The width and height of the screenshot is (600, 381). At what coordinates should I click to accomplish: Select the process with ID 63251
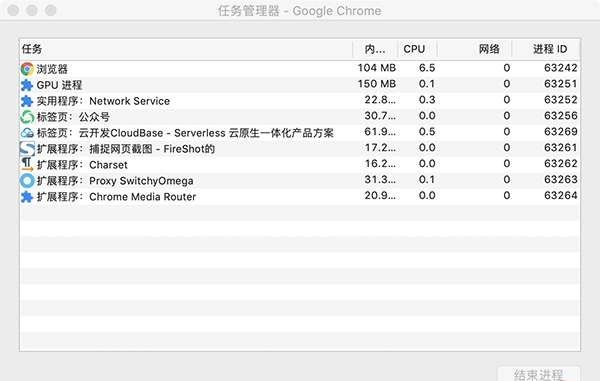[300, 85]
